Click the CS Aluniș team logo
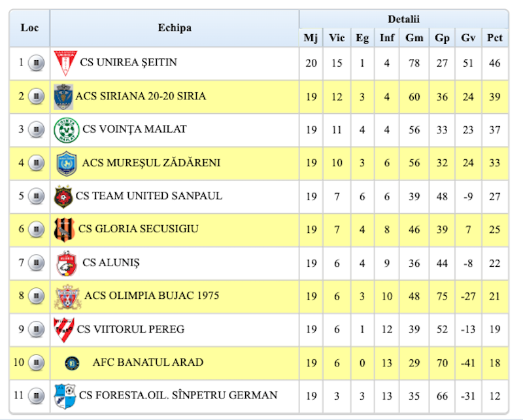Image resolution: width=523 pixels, height=420 pixels. click(x=65, y=263)
